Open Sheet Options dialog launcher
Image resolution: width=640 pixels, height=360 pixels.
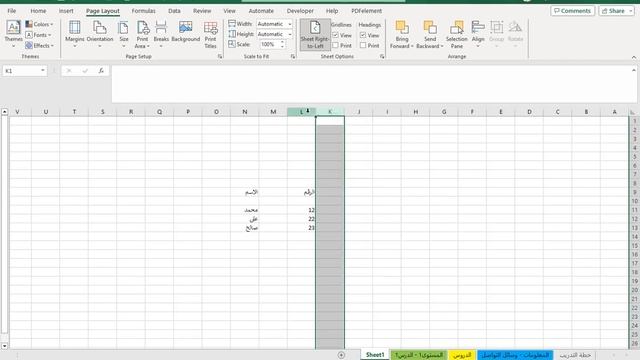point(382,57)
